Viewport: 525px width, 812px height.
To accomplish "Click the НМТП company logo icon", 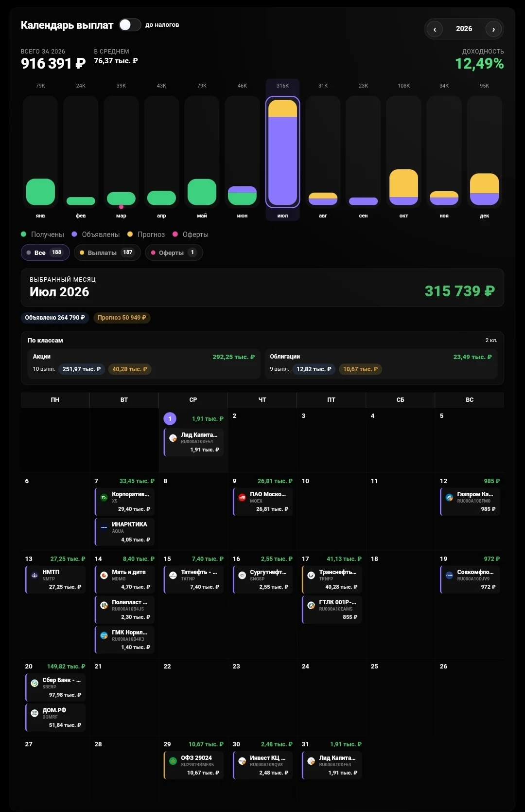I will (x=35, y=576).
